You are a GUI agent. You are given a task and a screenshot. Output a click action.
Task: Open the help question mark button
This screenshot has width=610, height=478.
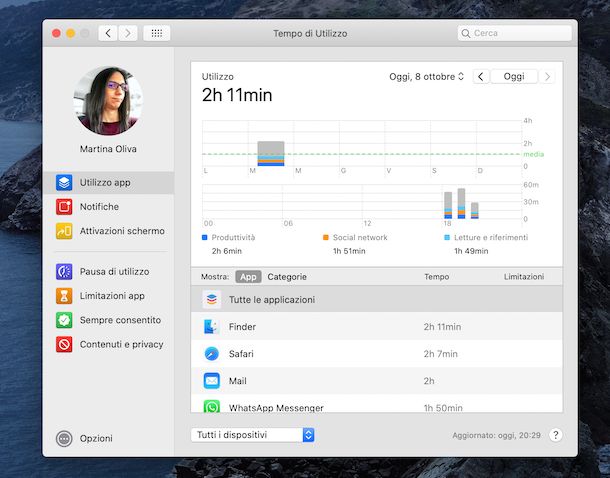pyautogui.click(x=556, y=435)
